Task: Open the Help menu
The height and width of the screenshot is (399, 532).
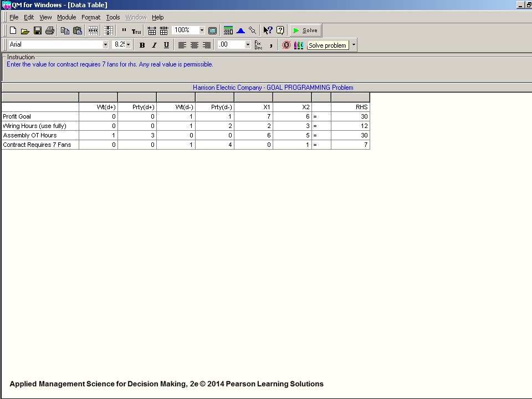Action: (x=158, y=17)
